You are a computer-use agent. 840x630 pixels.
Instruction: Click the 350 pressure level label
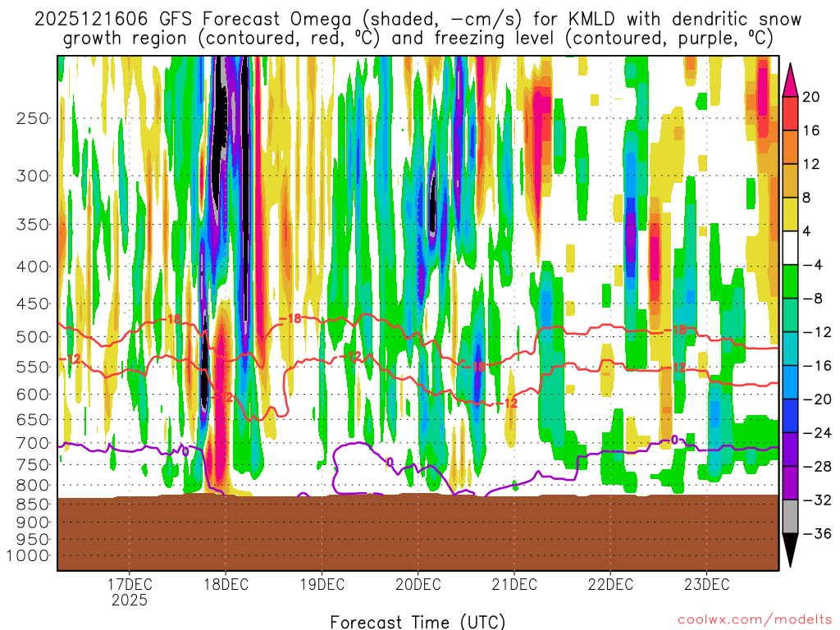[33, 225]
